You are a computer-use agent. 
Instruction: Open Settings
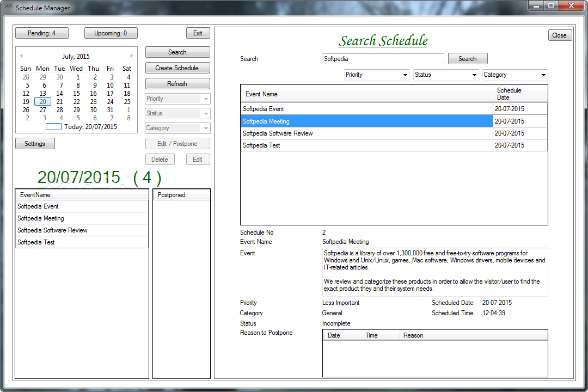coord(35,144)
